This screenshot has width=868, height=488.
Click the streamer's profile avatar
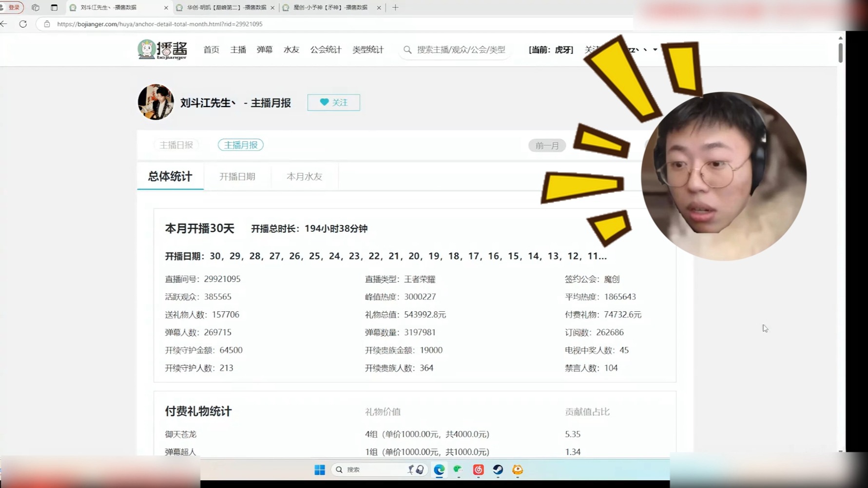coord(156,102)
